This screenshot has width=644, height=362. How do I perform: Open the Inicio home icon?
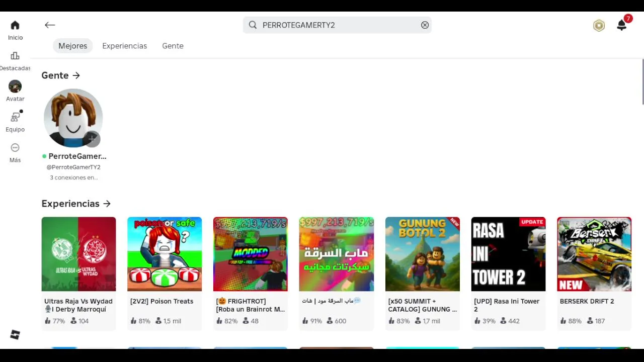tap(15, 25)
